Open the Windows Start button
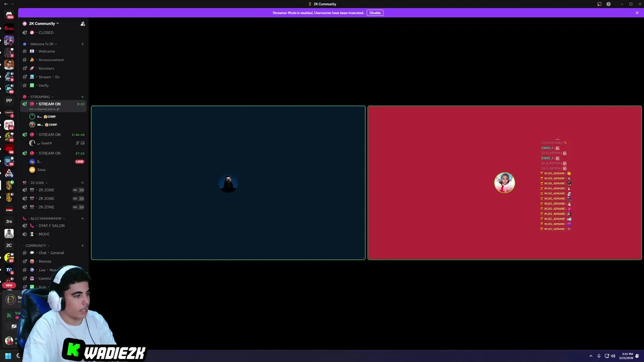The height and width of the screenshot is (362, 644). (x=8, y=356)
